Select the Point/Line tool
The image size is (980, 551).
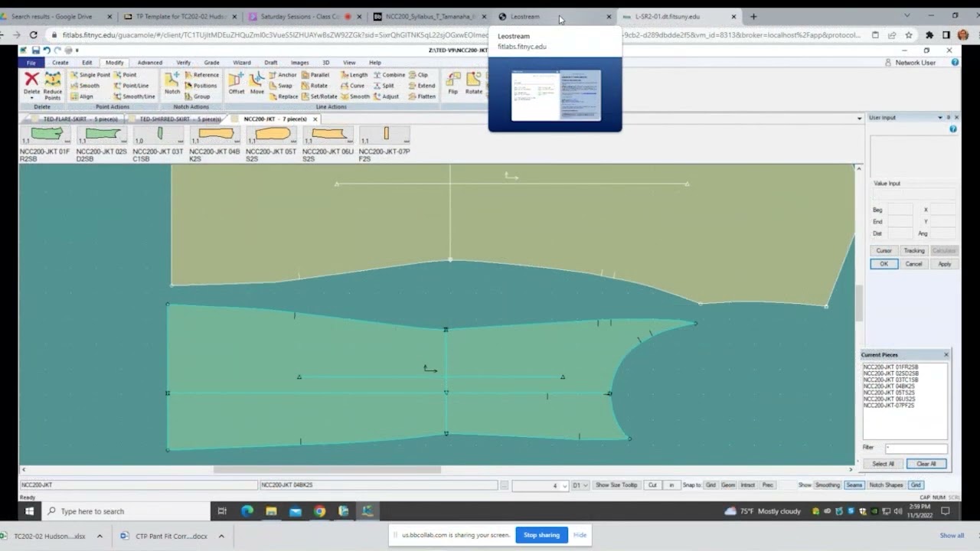[x=130, y=86]
